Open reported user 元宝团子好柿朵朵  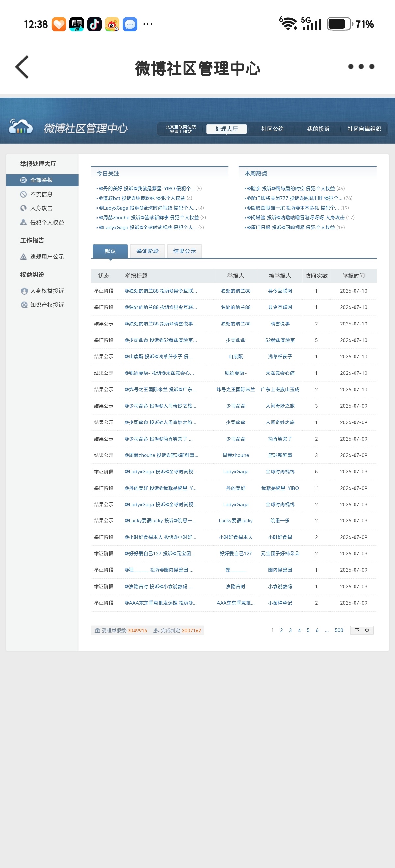point(280,554)
